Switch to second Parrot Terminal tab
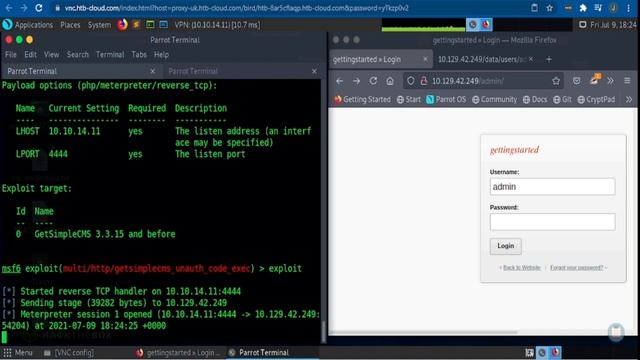This screenshot has height=360, width=640. point(242,71)
